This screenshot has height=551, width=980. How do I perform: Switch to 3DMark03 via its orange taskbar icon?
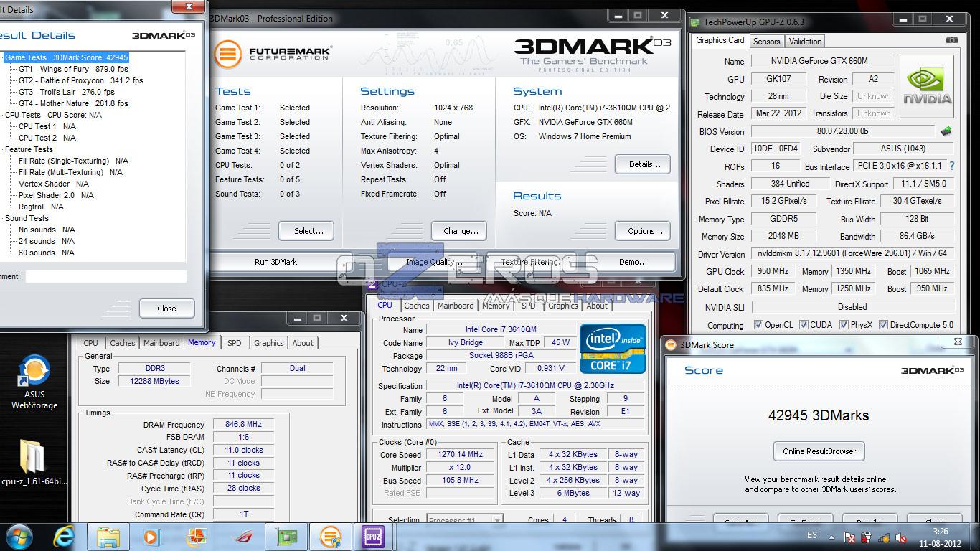tap(331, 537)
